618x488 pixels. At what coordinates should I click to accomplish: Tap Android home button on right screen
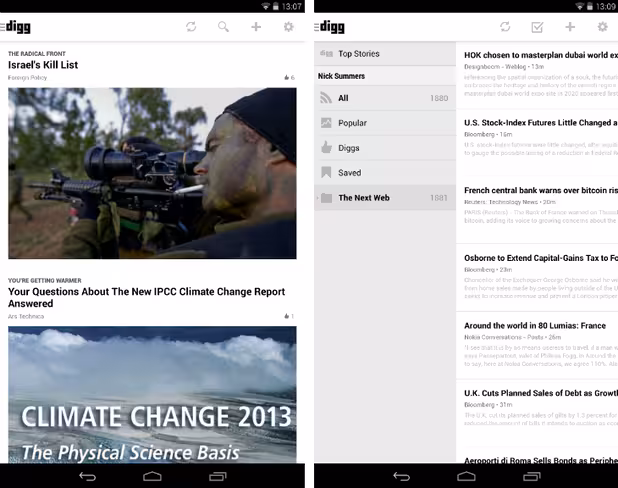466,477
